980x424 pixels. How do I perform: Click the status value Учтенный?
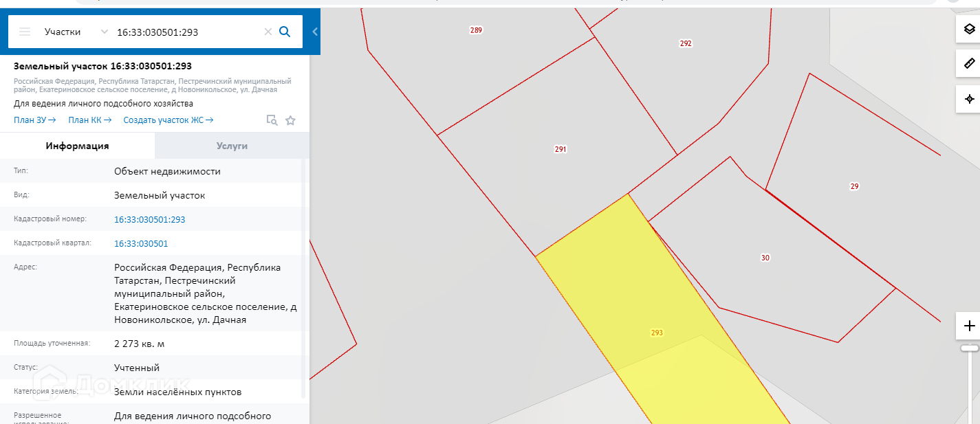click(137, 368)
